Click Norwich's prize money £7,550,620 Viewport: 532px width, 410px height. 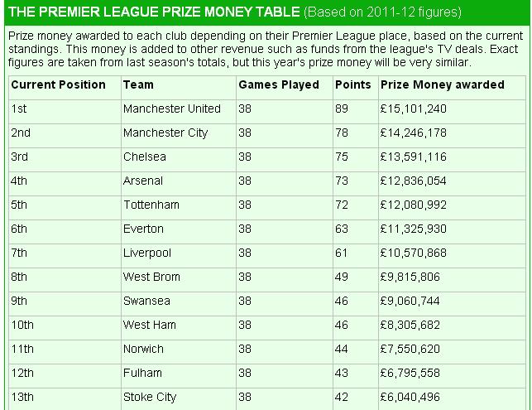click(x=410, y=349)
